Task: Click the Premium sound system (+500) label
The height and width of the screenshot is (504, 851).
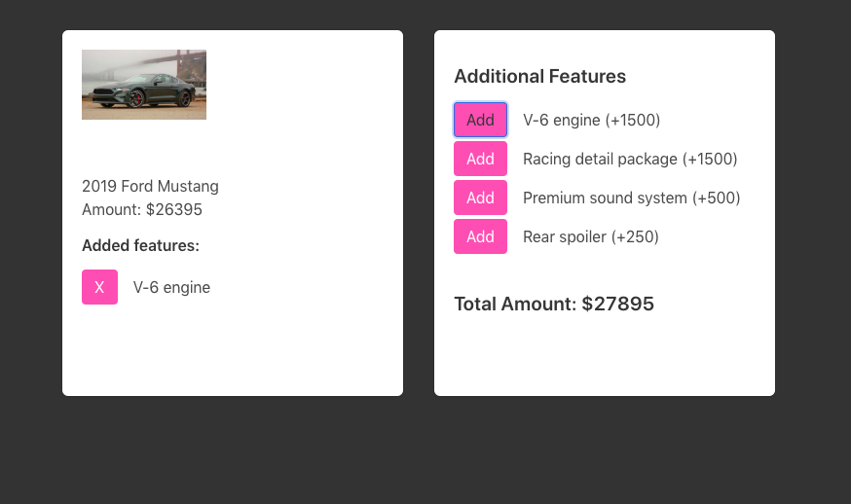Action: click(632, 198)
